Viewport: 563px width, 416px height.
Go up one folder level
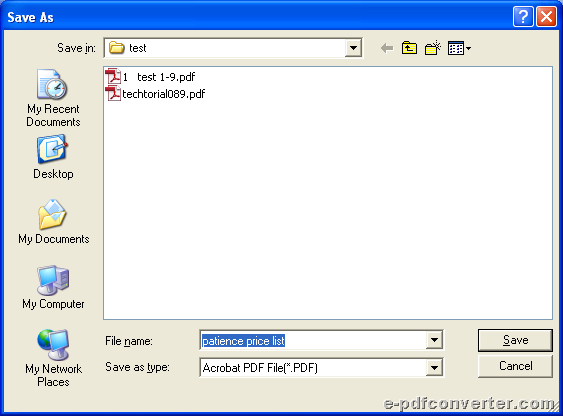click(x=409, y=48)
